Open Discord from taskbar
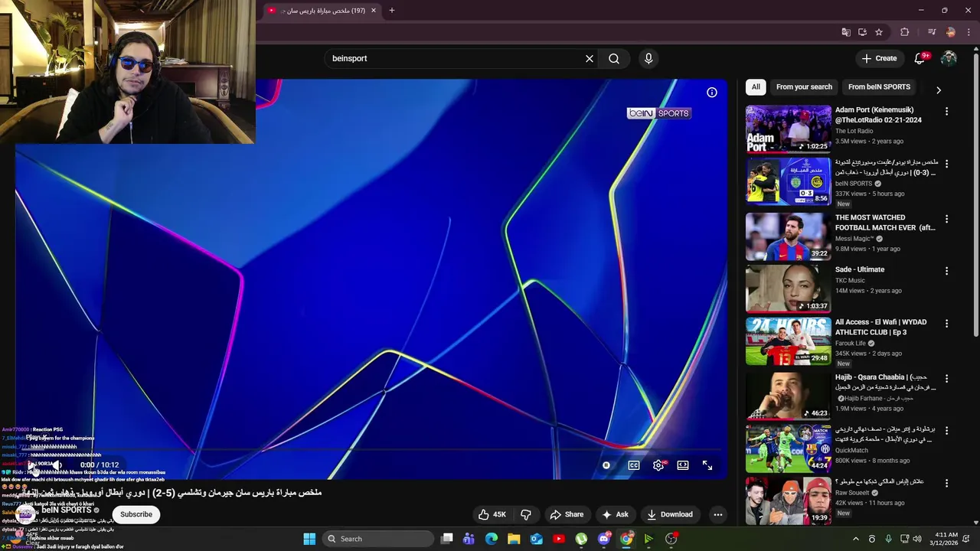Image resolution: width=980 pixels, height=551 pixels. coord(604,539)
